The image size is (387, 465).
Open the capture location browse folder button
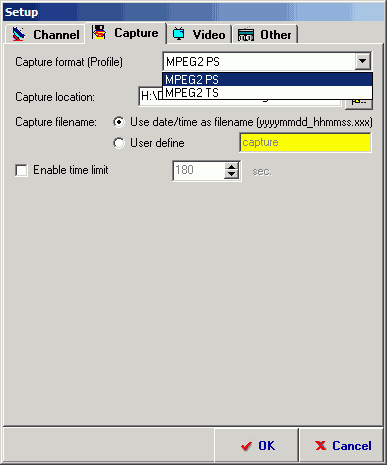click(359, 103)
